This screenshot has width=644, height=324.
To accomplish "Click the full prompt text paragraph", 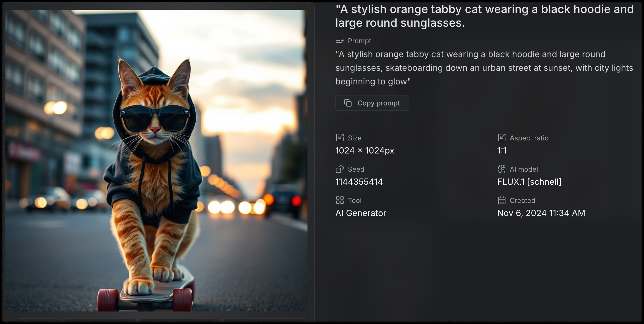I will (x=484, y=68).
